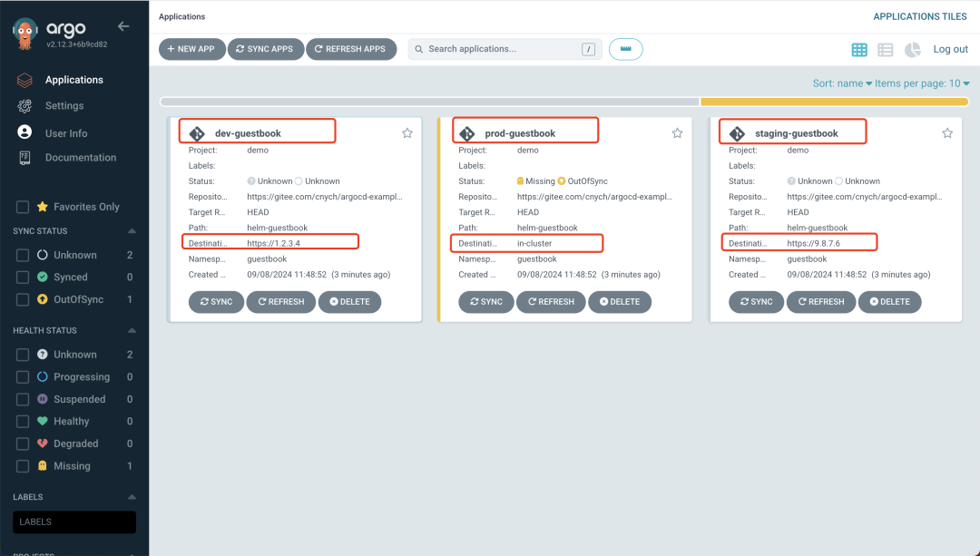
Task: Click the gray segment of status bar
Action: click(x=430, y=102)
